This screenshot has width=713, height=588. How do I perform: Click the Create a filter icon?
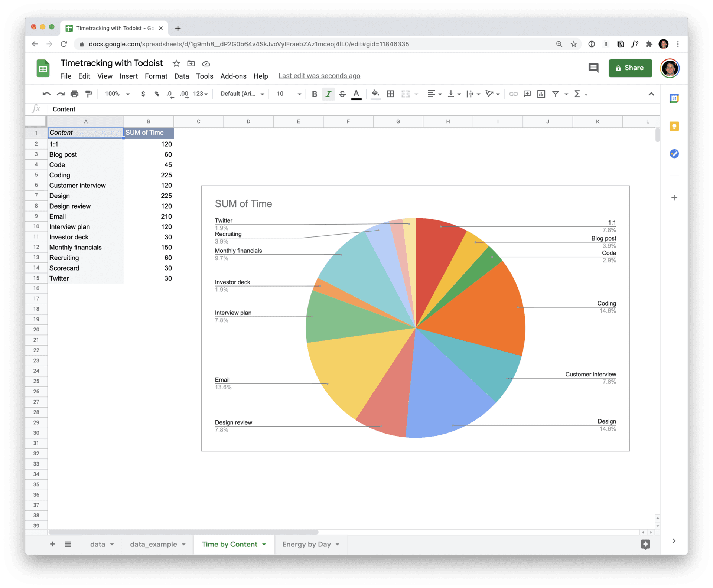point(556,94)
